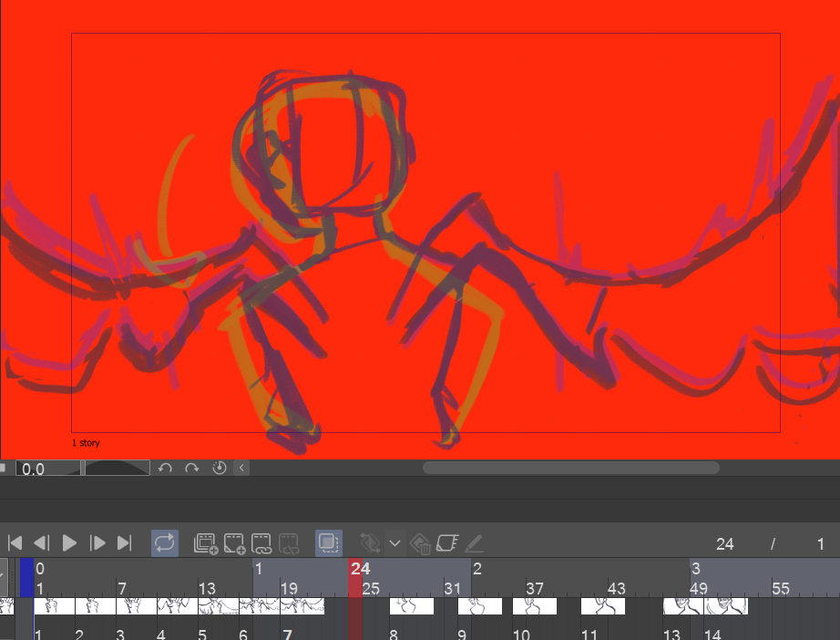The height and width of the screenshot is (640, 840).
Task: Click the grayed pen edit icon
Action: tap(474, 543)
